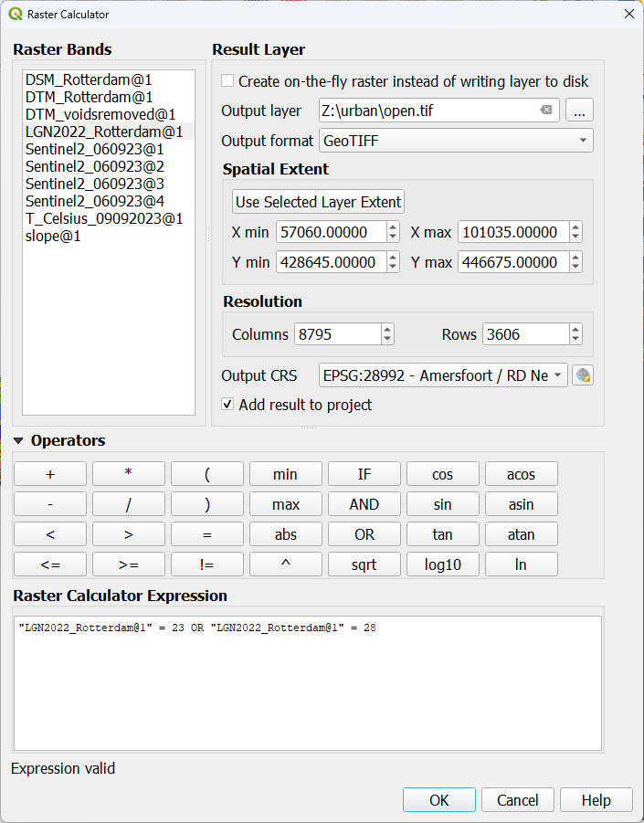Screen dimensions: 644x823
Task: Select Sentinel2_060923@4 raster band
Action: point(109,201)
